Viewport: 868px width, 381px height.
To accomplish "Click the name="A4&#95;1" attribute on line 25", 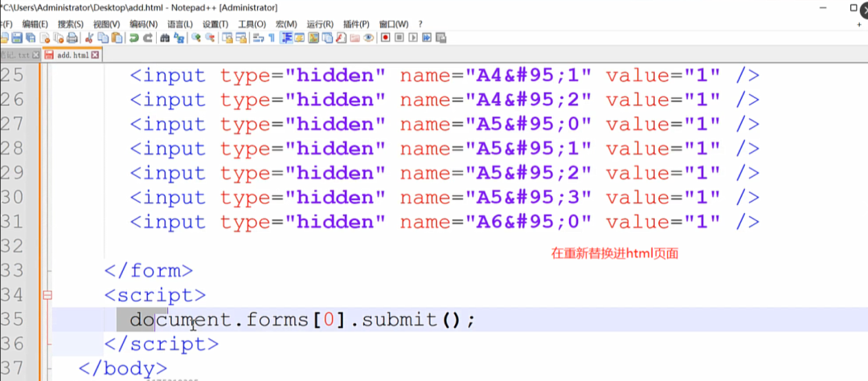I will click(x=497, y=76).
